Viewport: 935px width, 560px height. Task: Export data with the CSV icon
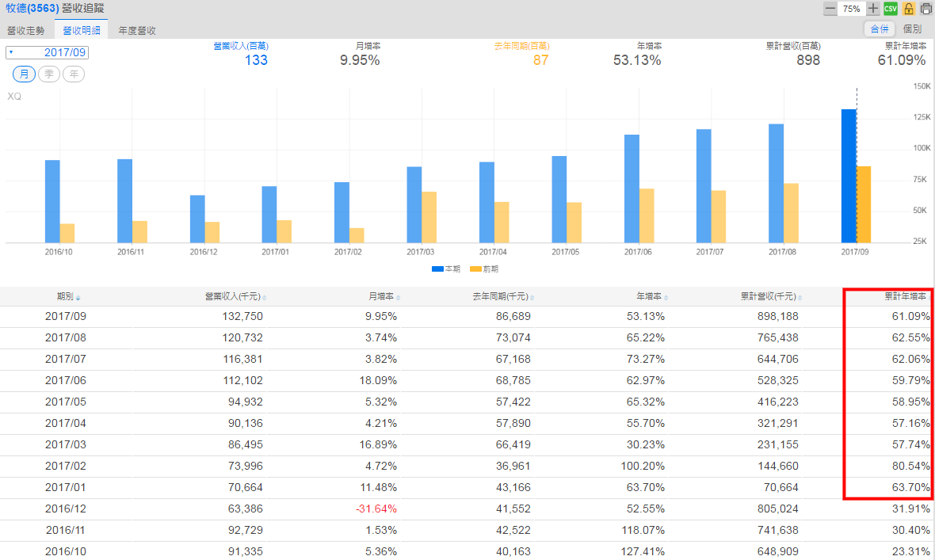(891, 9)
